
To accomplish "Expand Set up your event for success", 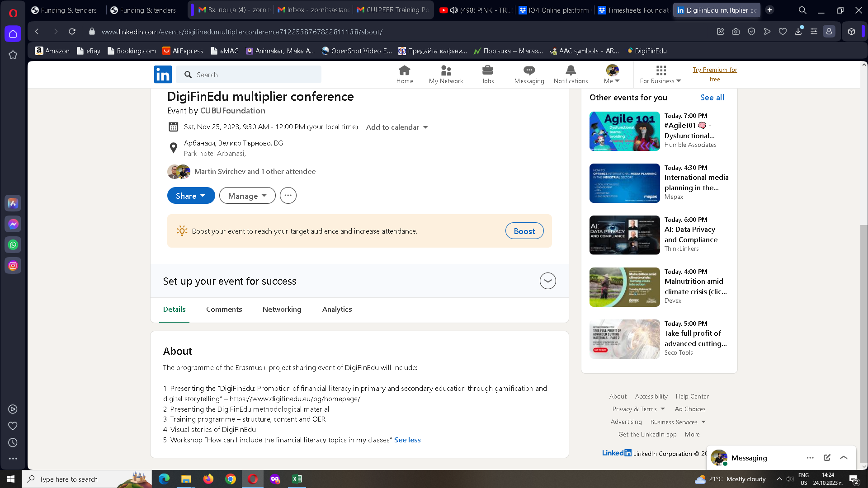I will pyautogui.click(x=547, y=281).
